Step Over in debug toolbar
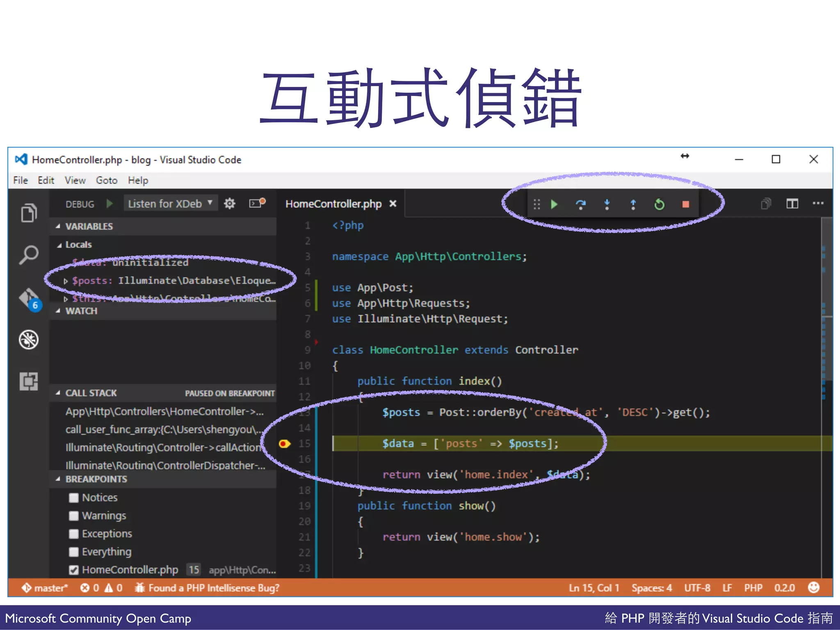Viewport: 840px width, 630px height. [580, 204]
